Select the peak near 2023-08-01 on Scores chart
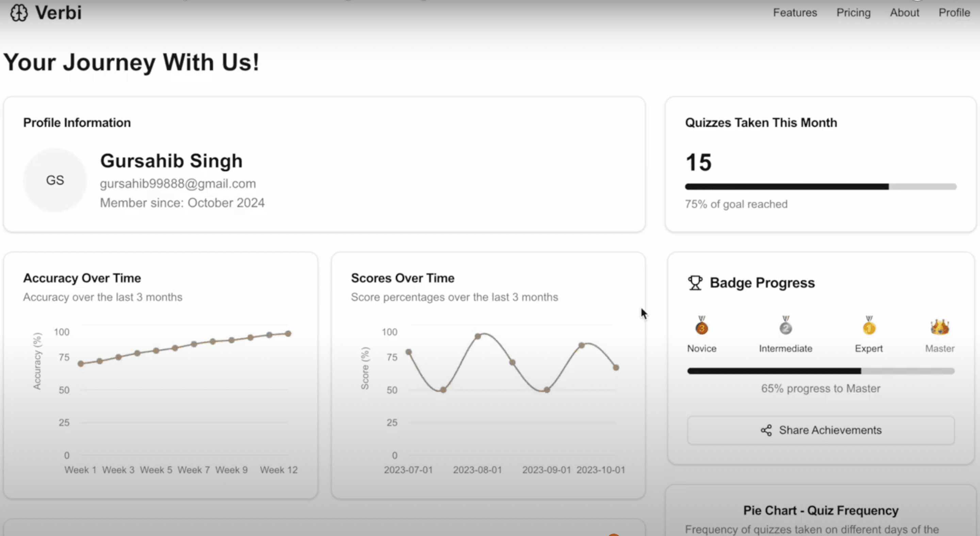 [x=478, y=336]
